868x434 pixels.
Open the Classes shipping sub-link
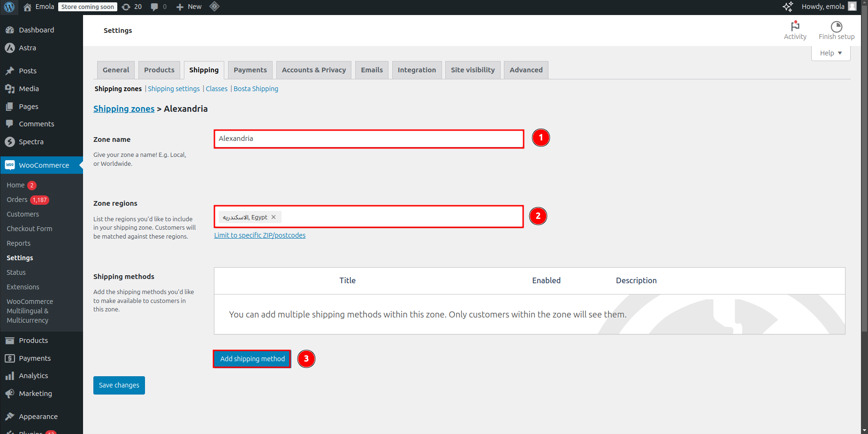click(x=217, y=89)
